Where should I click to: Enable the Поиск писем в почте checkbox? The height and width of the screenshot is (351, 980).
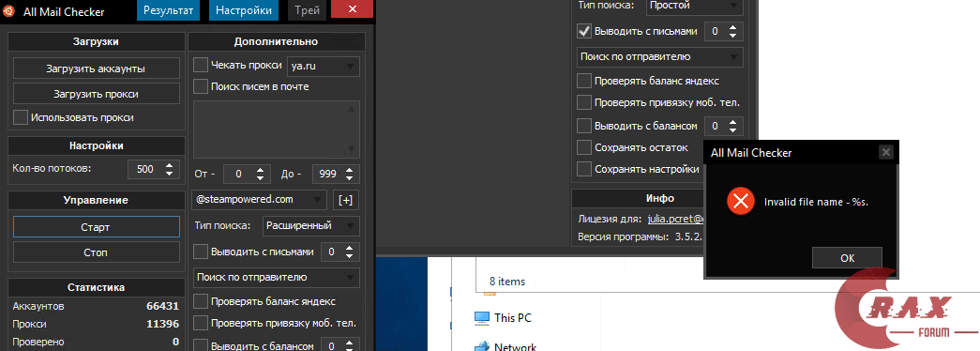[201, 85]
